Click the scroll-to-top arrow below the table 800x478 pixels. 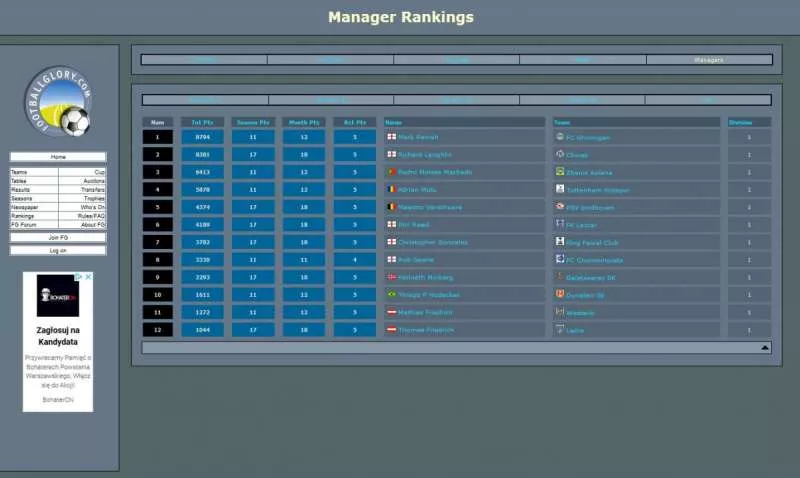[x=764, y=348]
